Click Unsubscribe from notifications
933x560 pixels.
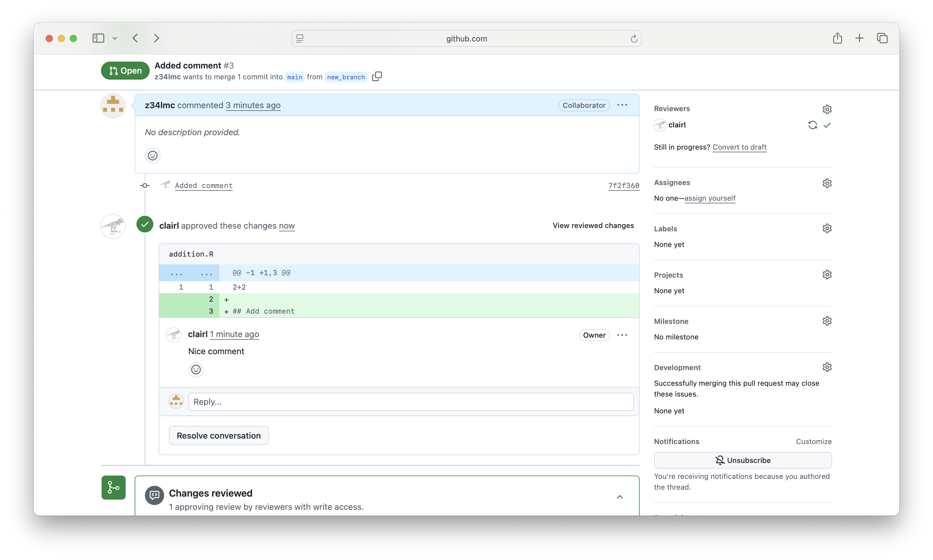click(742, 460)
